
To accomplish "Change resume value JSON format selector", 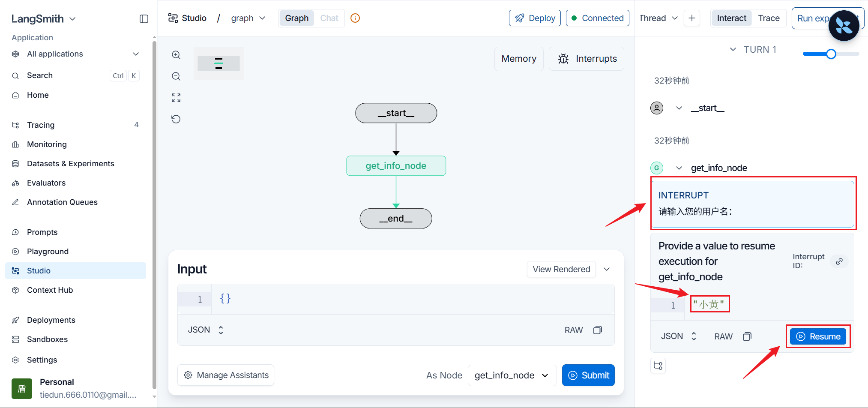I will (x=679, y=336).
